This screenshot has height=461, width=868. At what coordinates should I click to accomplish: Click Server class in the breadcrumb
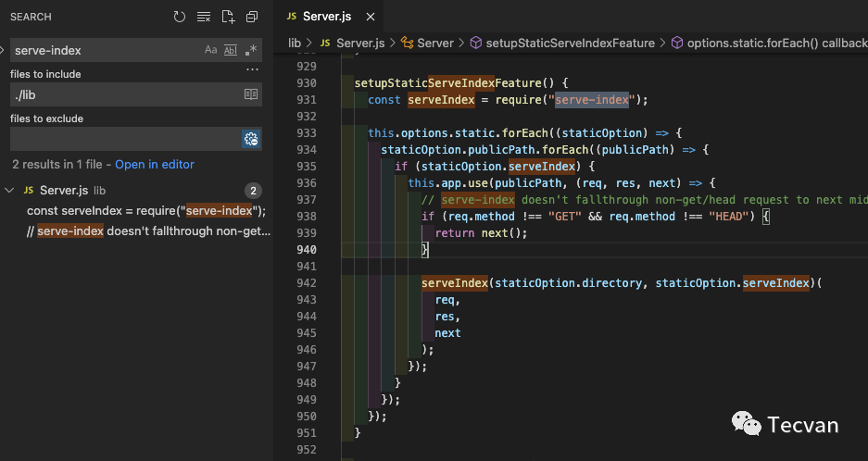435,44
